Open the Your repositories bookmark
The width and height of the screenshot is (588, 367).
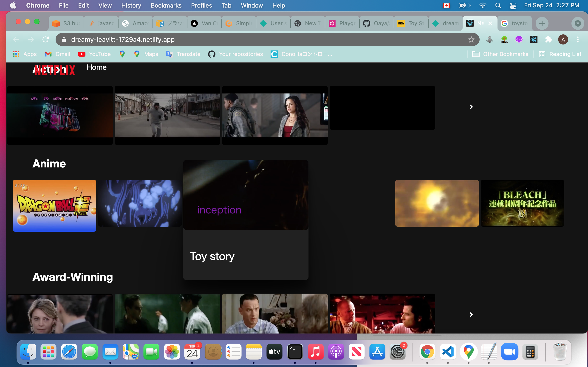click(235, 54)
